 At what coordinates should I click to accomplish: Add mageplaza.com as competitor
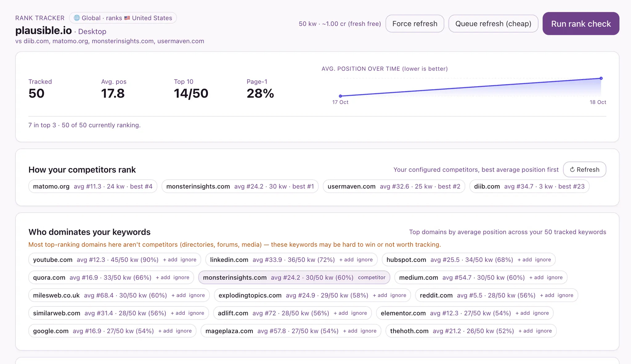point(350,331)
